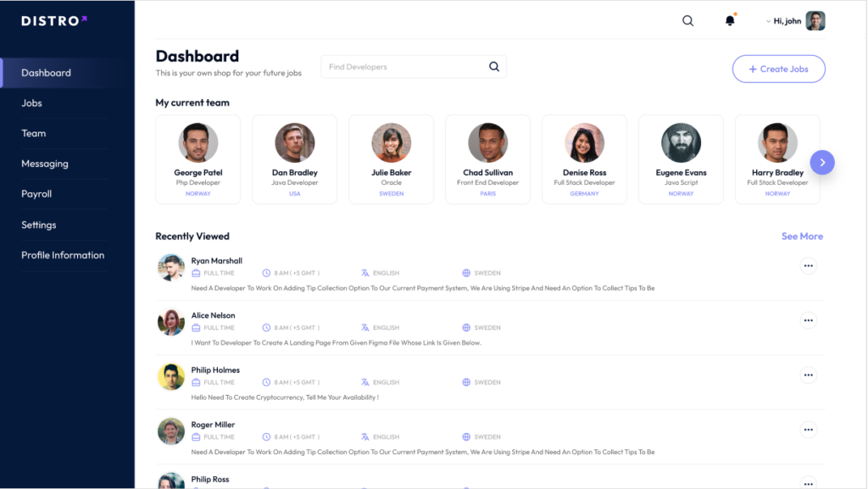The width and height of the screenshot is (868, 489).
Task: Click the DISTRO logo
Action: click(54, 21)
